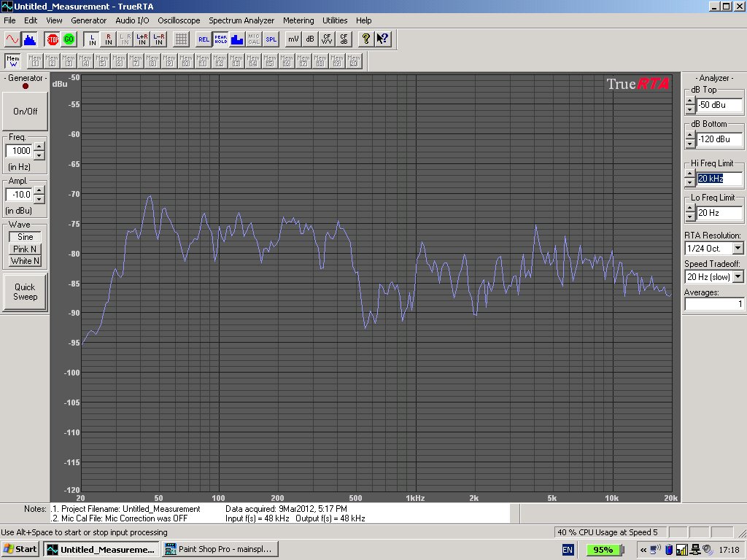Image resolution: width=747 pixels, height=560 pixels.
Task: Switch units to mV toolbar icon
Action: click(293, 39)
